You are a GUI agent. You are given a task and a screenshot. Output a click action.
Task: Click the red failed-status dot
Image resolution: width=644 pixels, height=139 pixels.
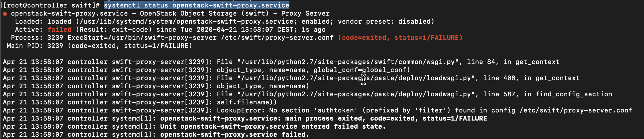point(5,14)
